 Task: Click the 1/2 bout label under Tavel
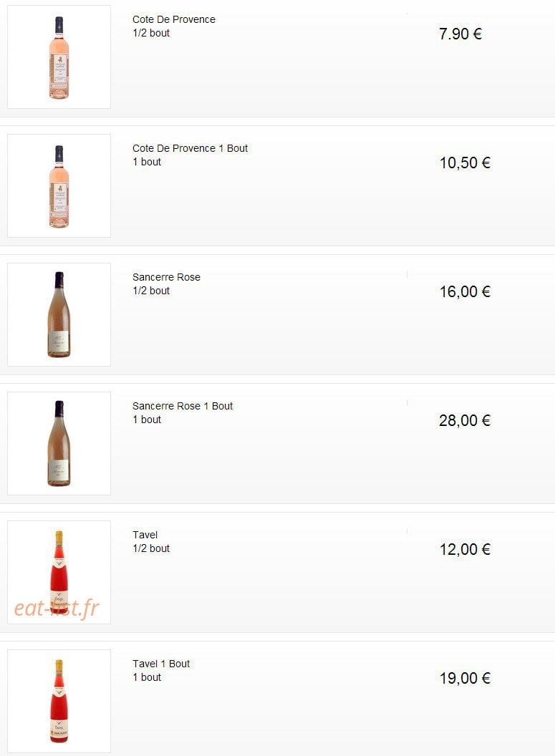(151, 548)
